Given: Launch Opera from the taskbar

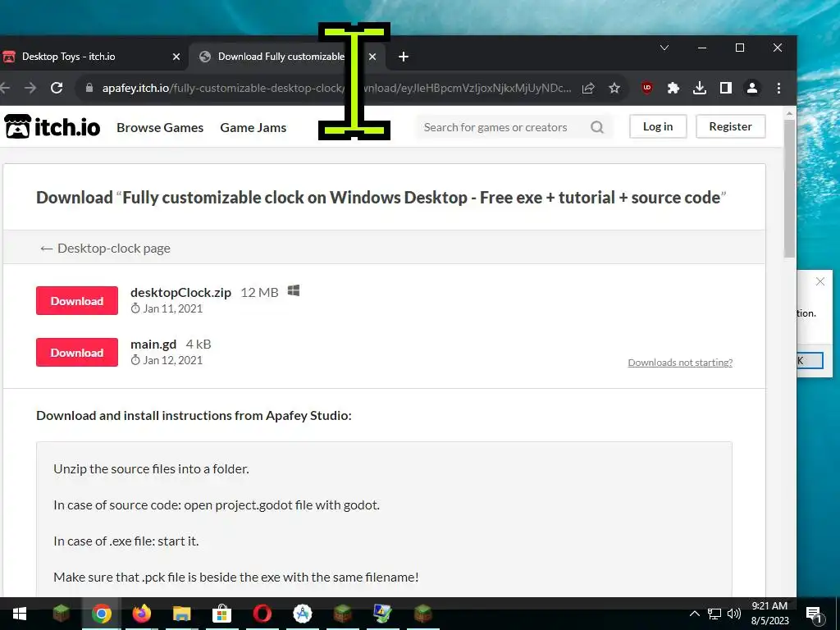Looking at the screenshot, I should (x=262, y=614).
